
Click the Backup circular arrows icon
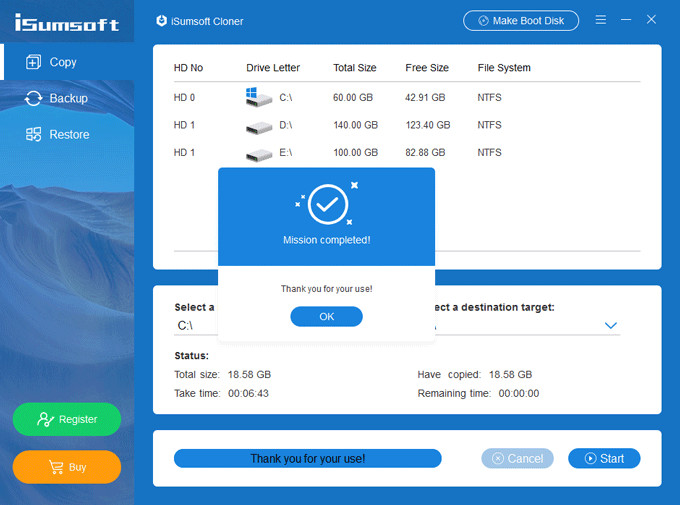click(x=33, y=98)
